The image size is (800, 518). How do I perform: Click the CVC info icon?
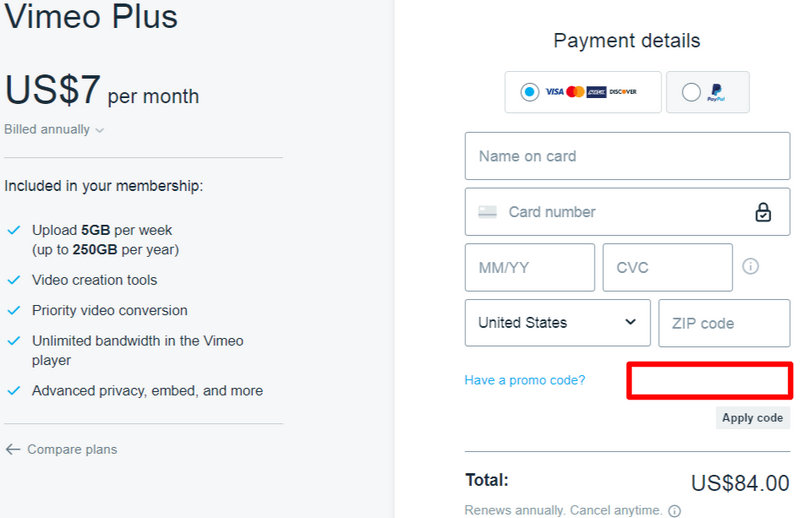point(750,267)
